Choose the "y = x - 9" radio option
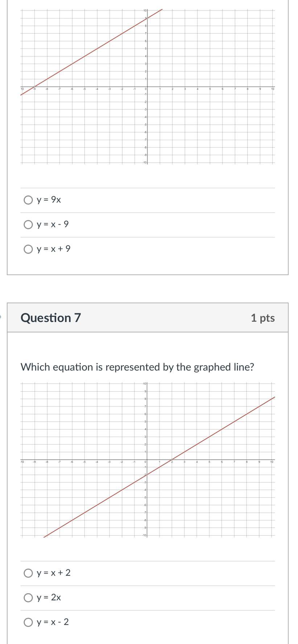The image size is (298, 644). 28,225
